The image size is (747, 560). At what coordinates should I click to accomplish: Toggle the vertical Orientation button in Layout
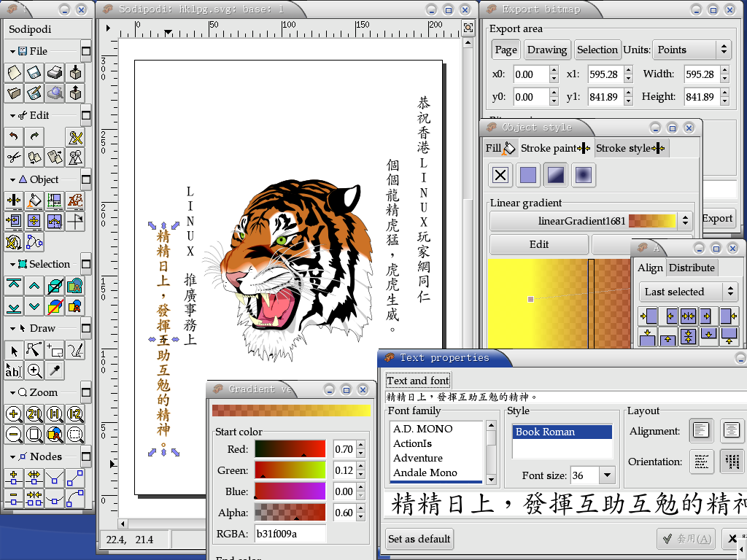(732, 462)
